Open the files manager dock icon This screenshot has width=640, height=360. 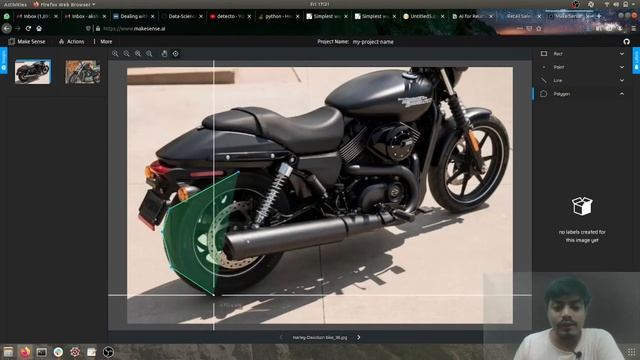tap(8, 352)
